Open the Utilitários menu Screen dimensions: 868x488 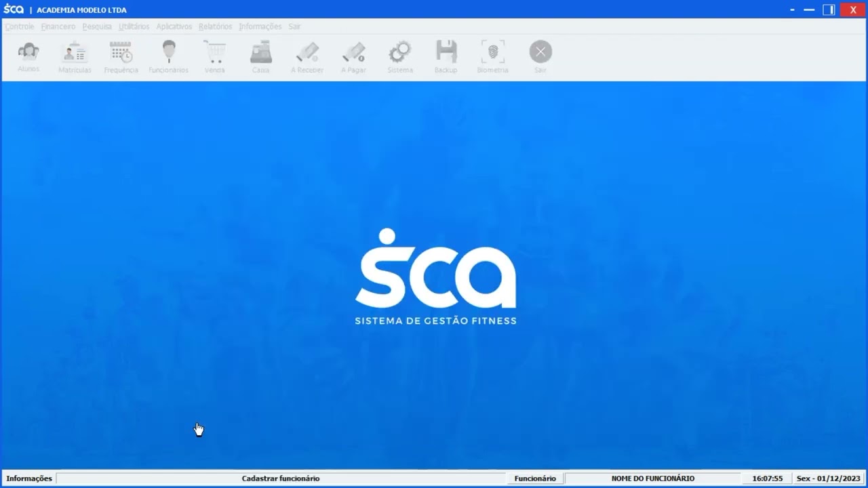[134, 26]
